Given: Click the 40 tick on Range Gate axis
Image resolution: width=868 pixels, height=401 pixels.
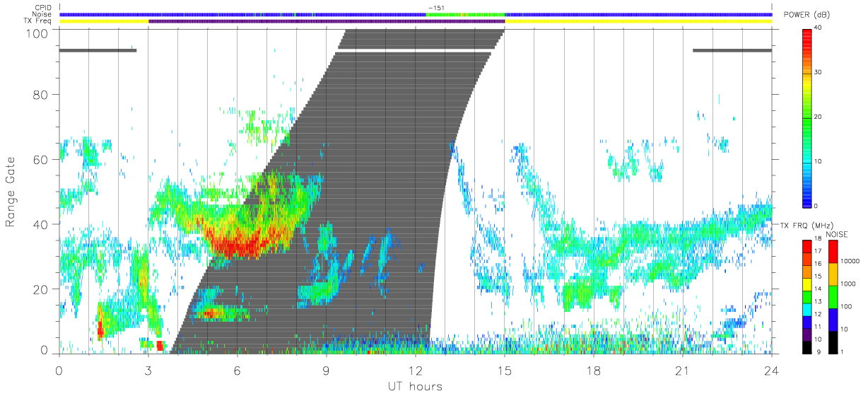Looking at the screenshot, I should (41, 224).
